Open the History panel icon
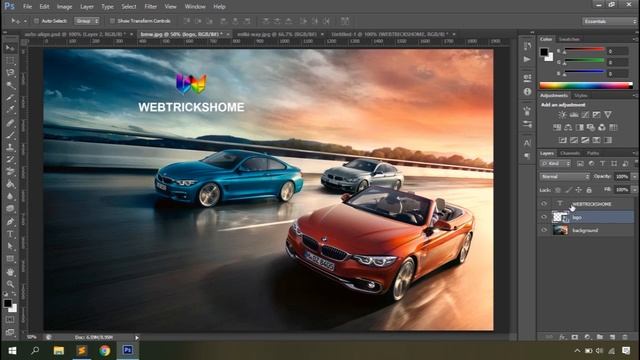This screenshot has height=360, width=640. coord(527,46)
